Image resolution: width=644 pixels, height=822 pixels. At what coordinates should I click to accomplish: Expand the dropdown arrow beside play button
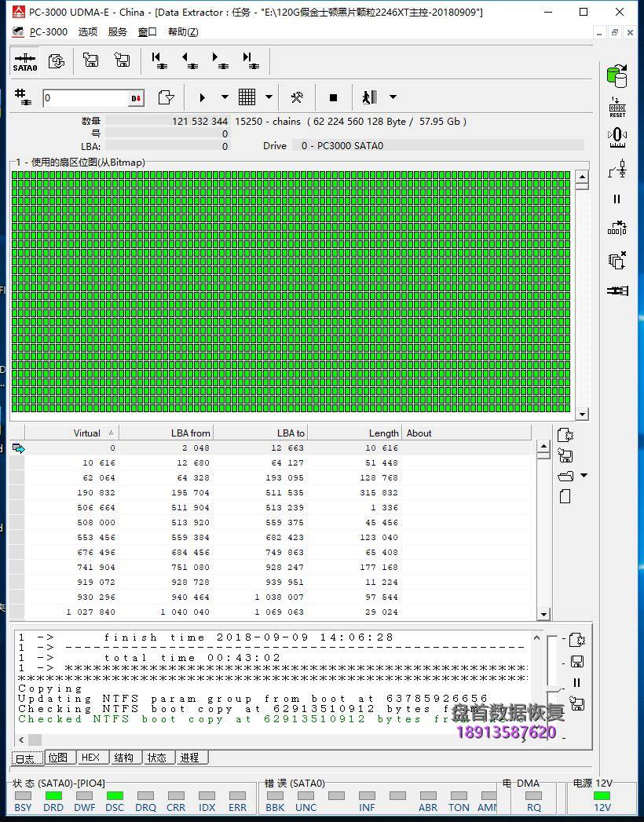225,97
